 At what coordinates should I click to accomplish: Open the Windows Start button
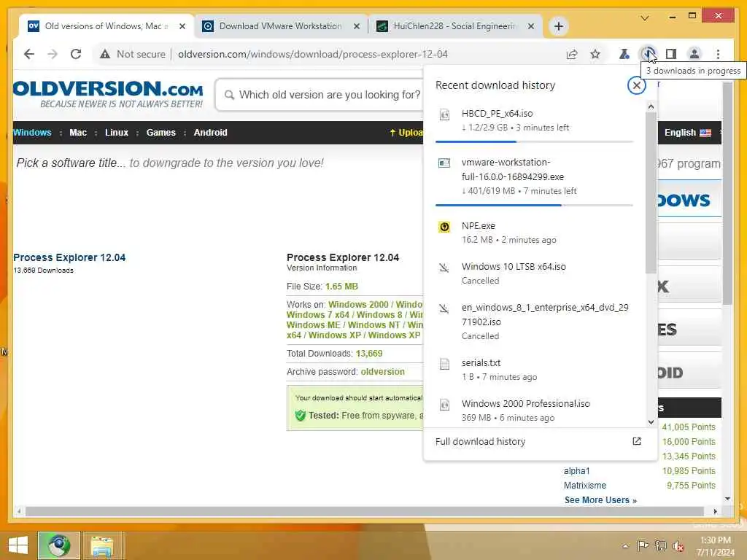[x=18, y=545]
